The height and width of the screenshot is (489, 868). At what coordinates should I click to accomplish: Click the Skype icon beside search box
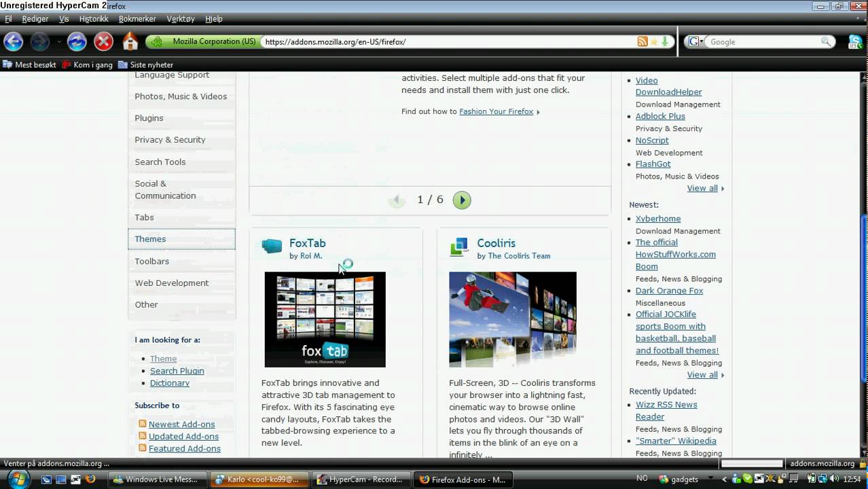tap(855, 41)
